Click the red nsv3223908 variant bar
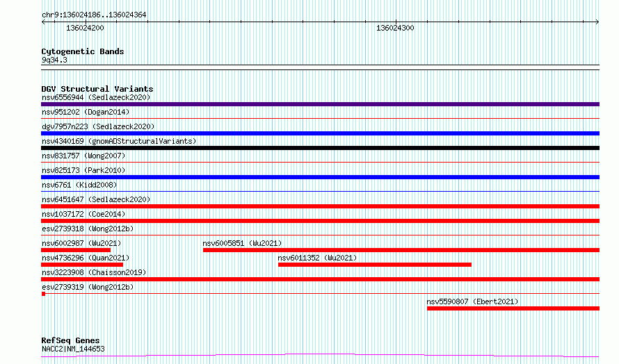619x364 pixels. [x=320, y=280]
